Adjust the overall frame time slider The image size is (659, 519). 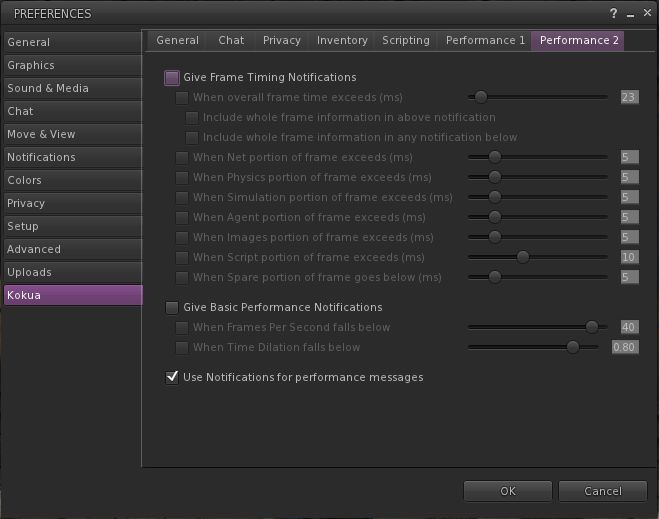click(x=481, y=97)
